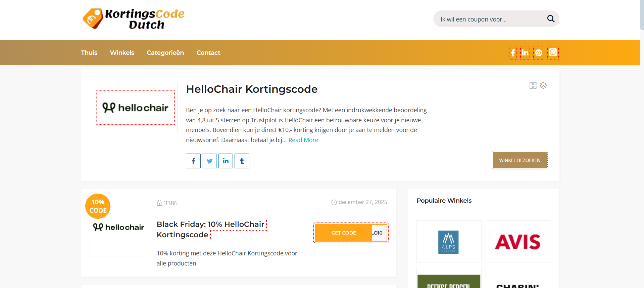
Task: Click the search magnifier icon
Action: tap(550, 19)
